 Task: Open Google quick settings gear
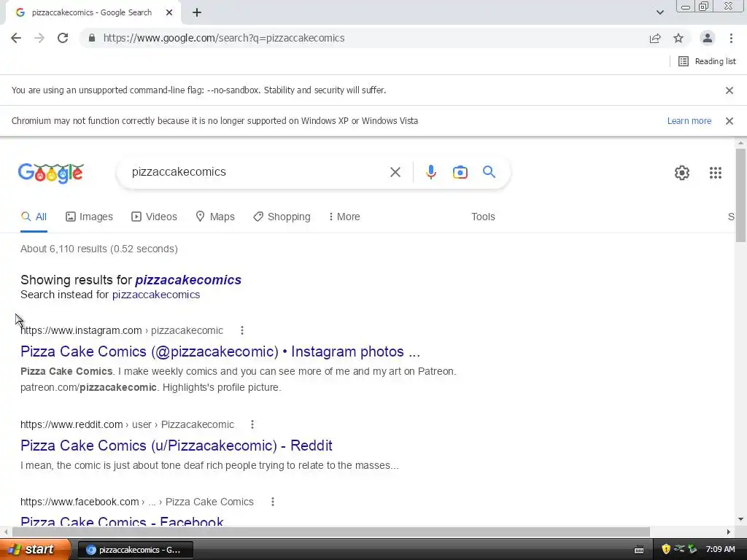[682, 172]
